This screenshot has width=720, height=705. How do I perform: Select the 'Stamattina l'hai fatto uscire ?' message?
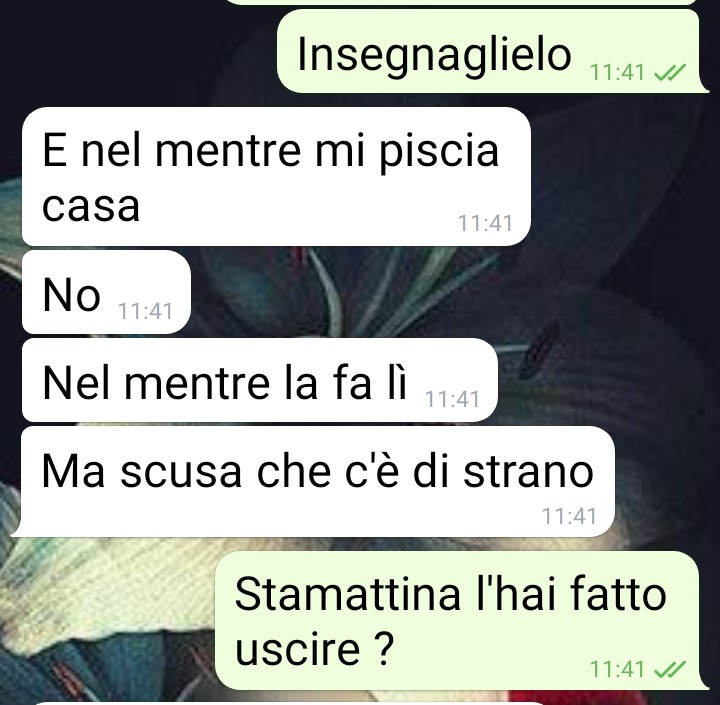[461, 620]
